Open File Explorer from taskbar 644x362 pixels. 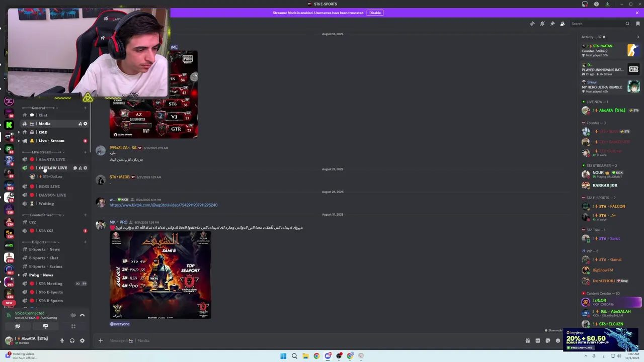tap(305, 356)
